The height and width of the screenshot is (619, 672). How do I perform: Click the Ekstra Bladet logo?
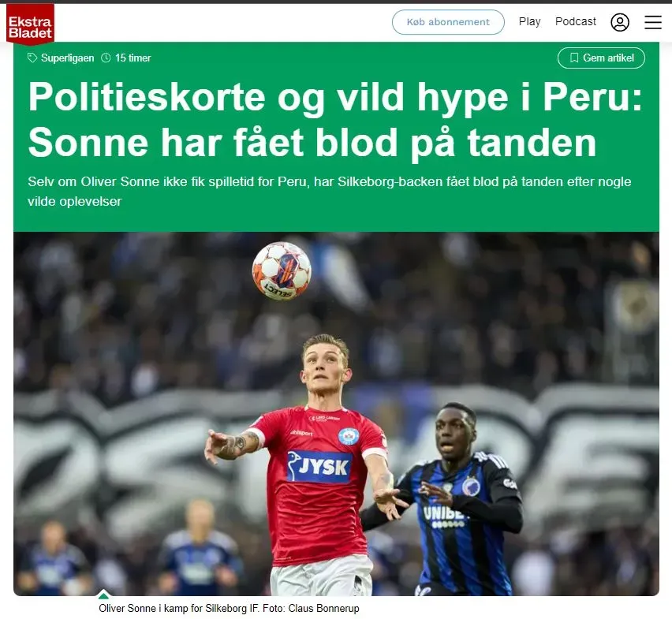pos(30,24)
